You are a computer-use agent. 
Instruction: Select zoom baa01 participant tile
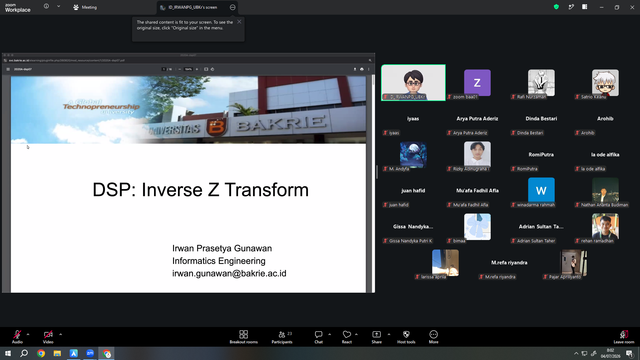[477, 82]
